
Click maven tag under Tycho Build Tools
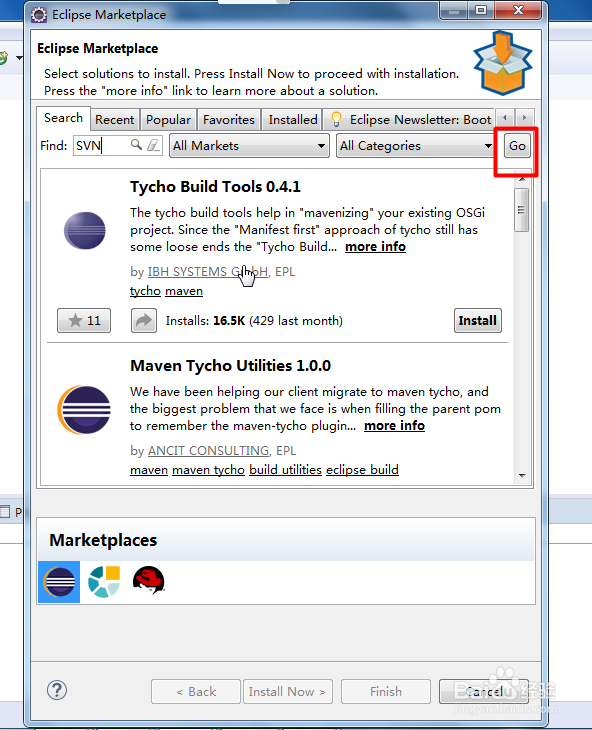184,291
